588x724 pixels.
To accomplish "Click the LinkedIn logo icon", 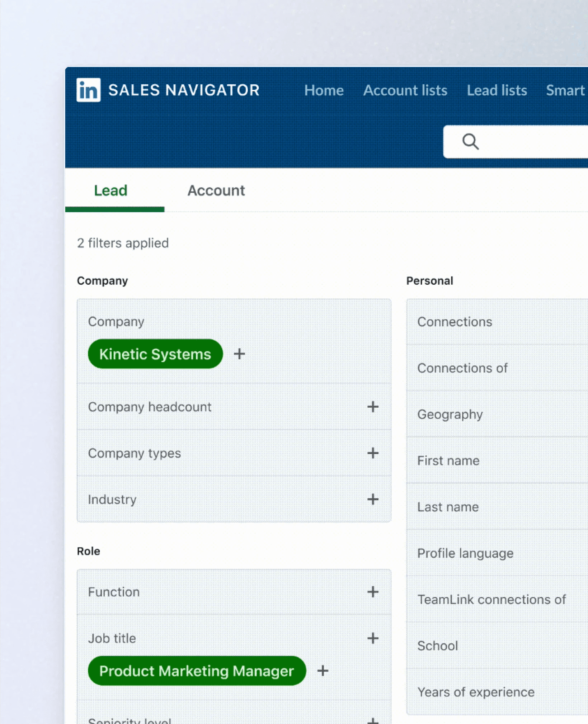I will (x=88, y=90).
